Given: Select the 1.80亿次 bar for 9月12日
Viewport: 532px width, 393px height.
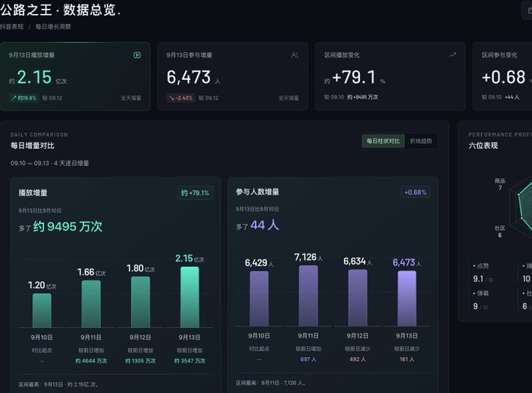Looking at the screenshot, I should click(141, 301).
